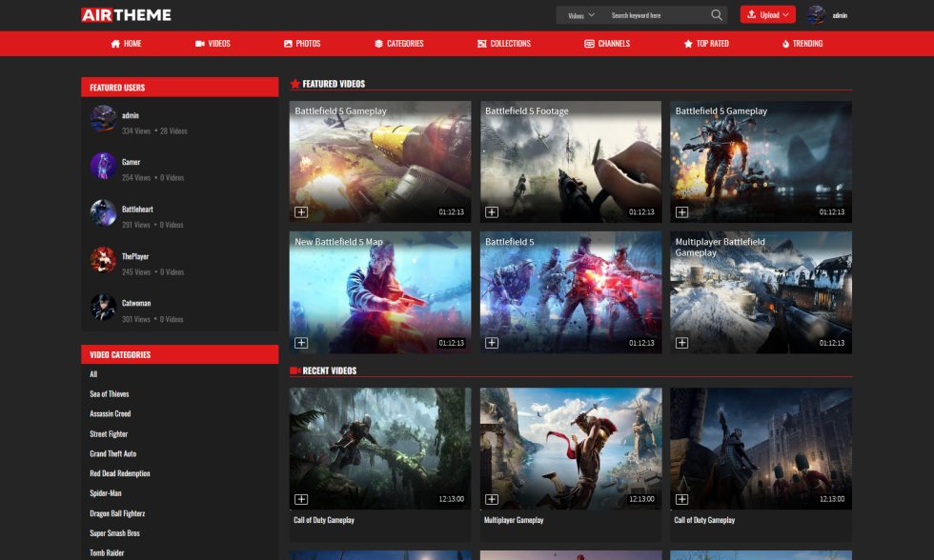Open the Photos menu item
The image size is (934, 560).
tap(302, 44)
